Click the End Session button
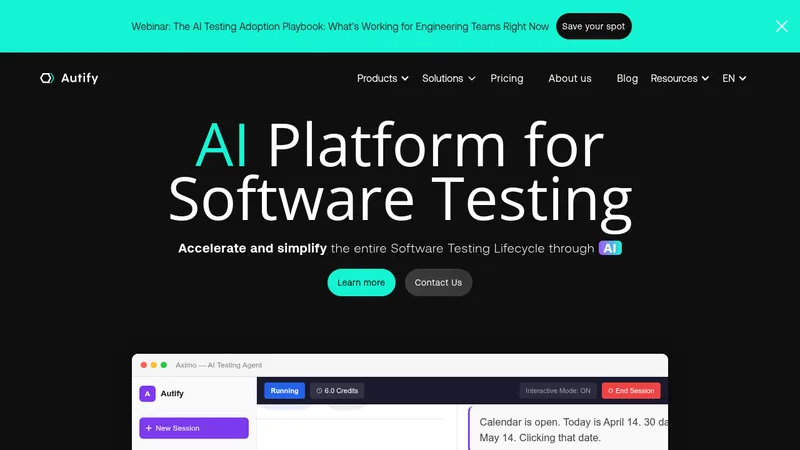The height and width of the screenshot is (450, 800). [631, 391]
